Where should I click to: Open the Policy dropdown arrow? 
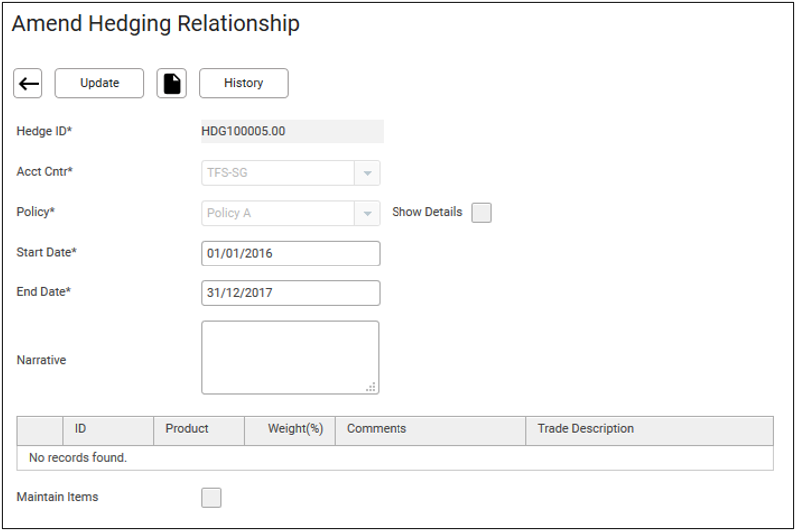pyautogui.click(x=367, y=213)
